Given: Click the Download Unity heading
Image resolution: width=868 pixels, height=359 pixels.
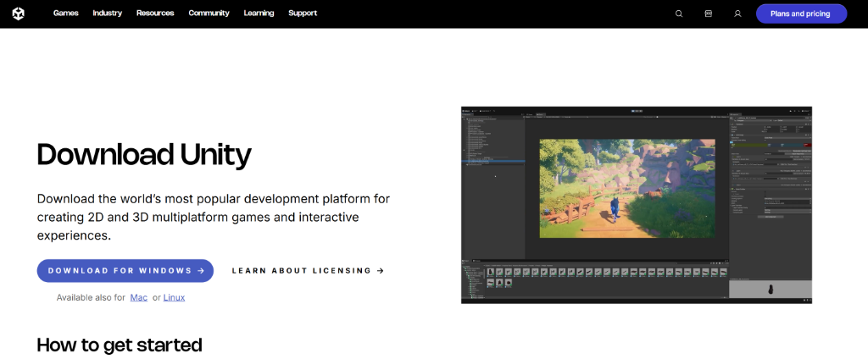Looking at the screenshot, I should click(144, 156).
